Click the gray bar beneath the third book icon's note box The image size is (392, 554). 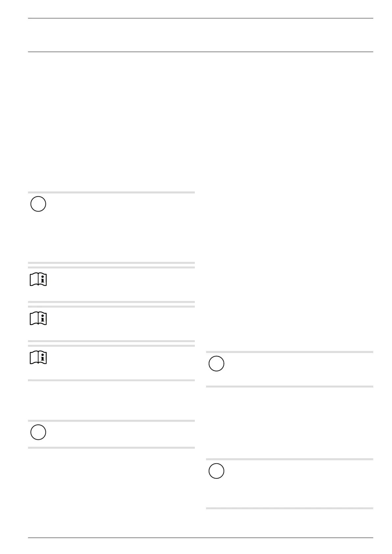[x=111, y=380]
